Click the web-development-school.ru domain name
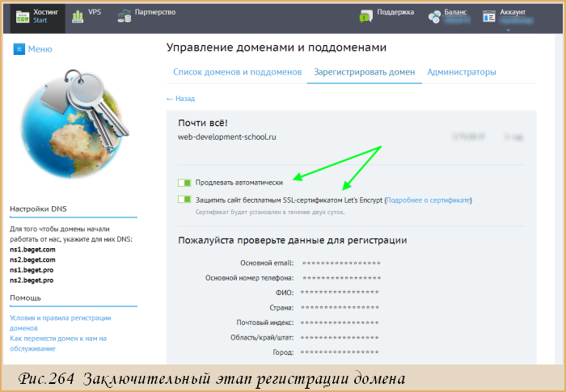This screenshot has height=392, width=566. [227, 137]
